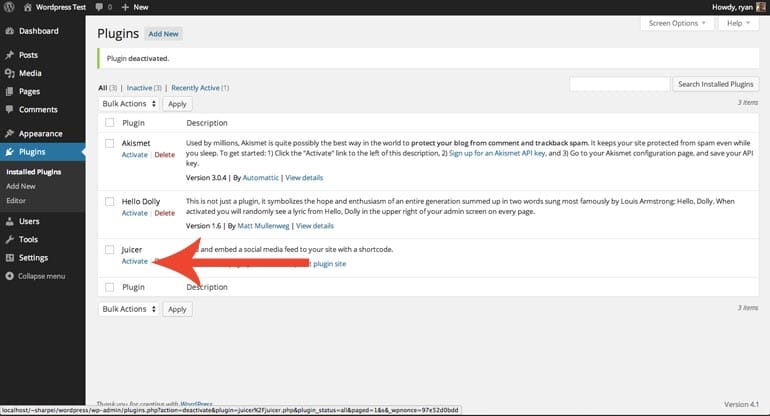Click the top Apply button
770x416 pixels.
(x=177, y=104)
